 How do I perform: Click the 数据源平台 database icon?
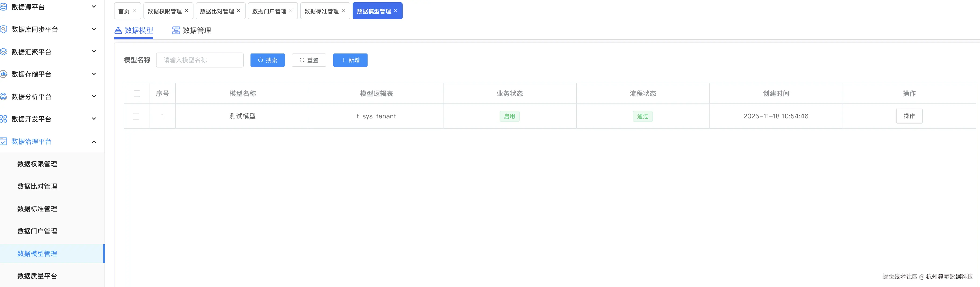(4, 7)
